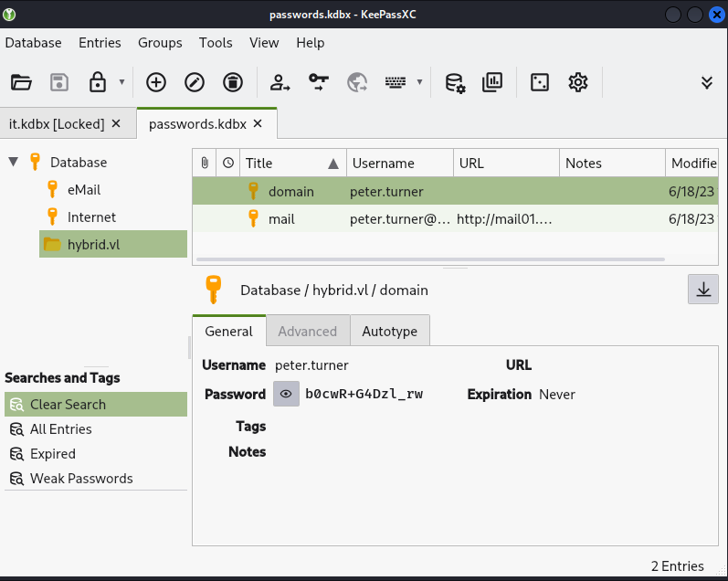Sort by attachments paperclip column
This screenshot has width=728, height=581.
pyautogui.click(x=205, y=163)
